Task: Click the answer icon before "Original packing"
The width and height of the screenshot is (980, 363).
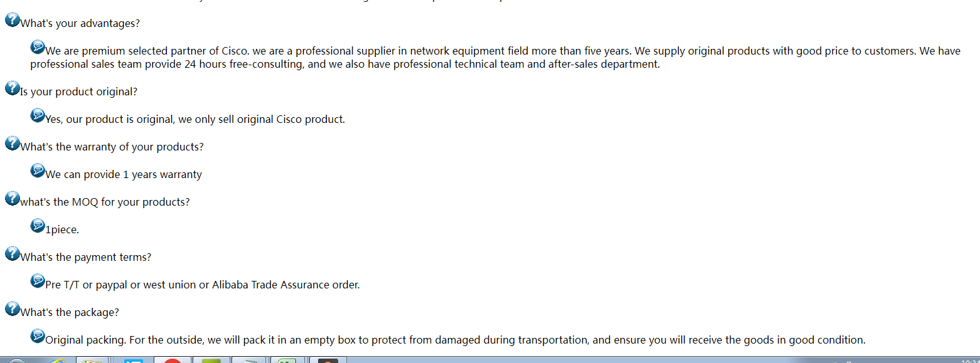Action: pos(38,336)
